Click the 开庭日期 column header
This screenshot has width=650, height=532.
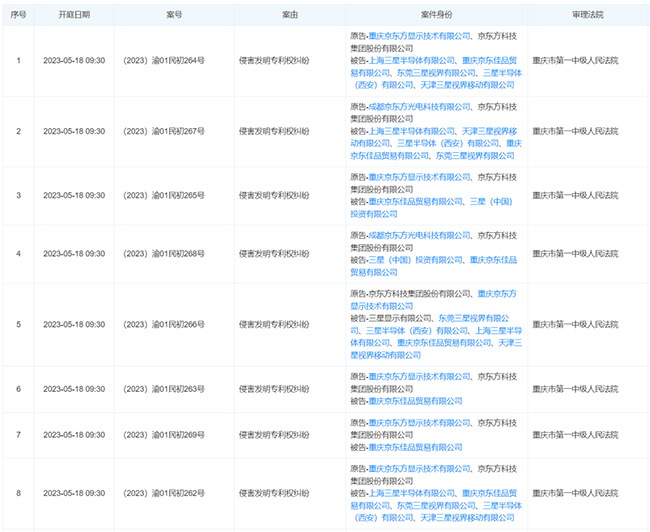click(x=74, y=15)
